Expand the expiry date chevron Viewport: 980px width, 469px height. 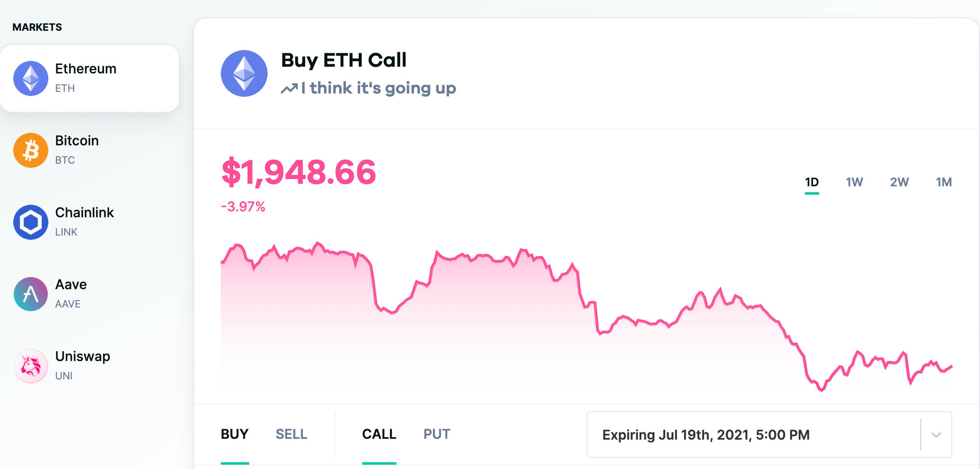936,435
